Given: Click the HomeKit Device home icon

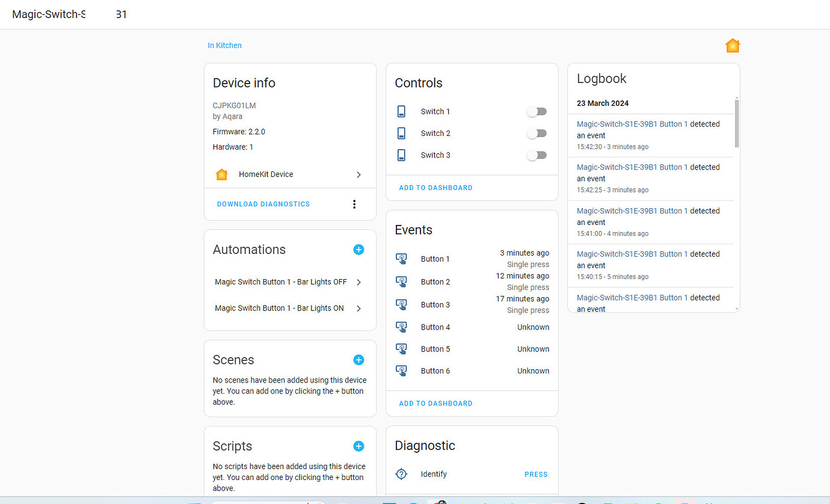Looking at the screenshot, I should tap(221, 174).
